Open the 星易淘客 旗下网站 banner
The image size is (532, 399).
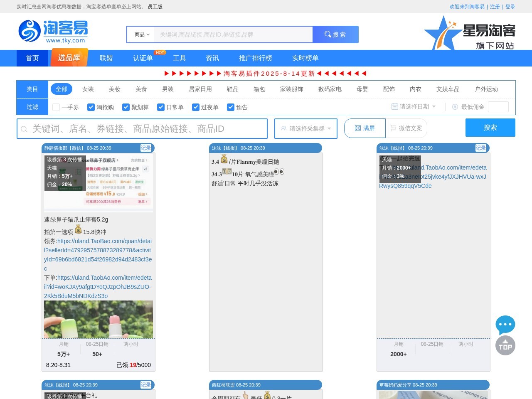click(470, 33)
